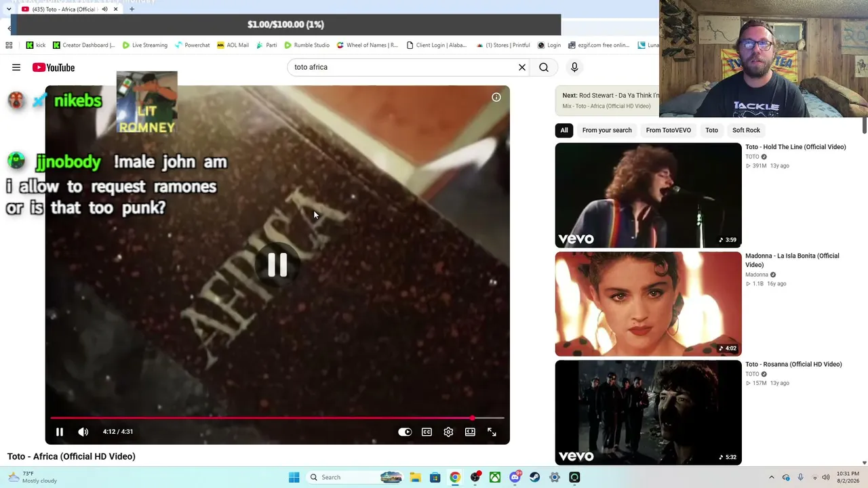Open the Parti bookmark

point(267,45)
